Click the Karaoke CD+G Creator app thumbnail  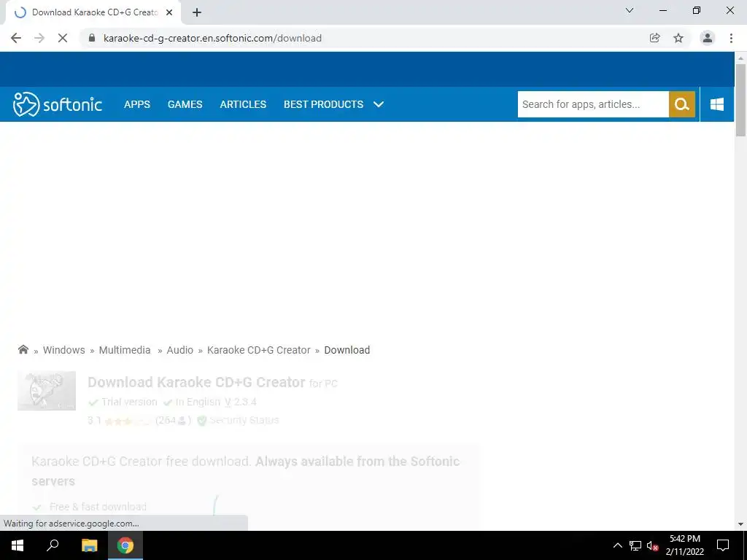point(47,391)
